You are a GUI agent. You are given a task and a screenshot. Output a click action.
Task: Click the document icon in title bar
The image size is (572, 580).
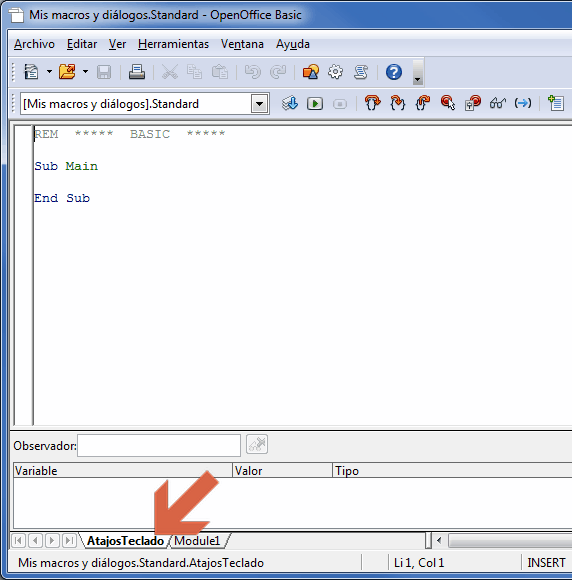[x=16, y=15]
